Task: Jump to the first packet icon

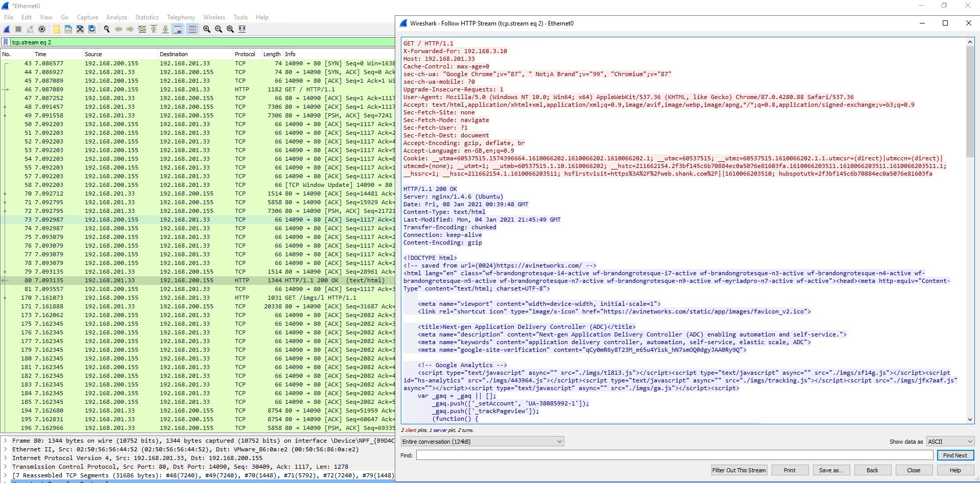Action: (154, 29)
